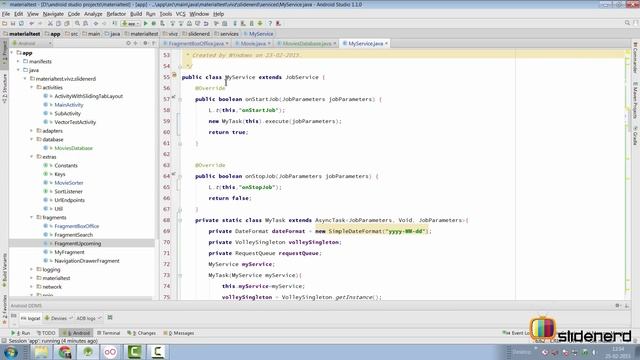Click the editor vertical scrollbar
The height and width of the screenshot is (360, 640).
[x=628, y=175]
